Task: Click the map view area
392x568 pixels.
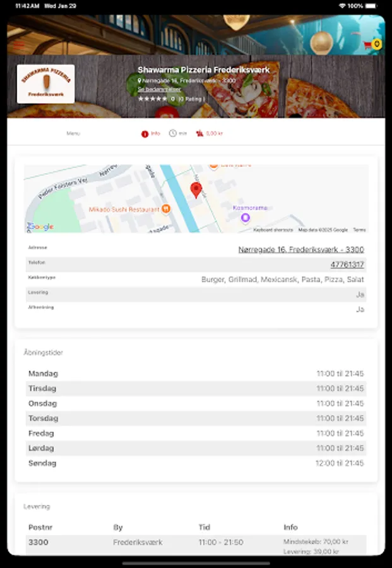Action: click(196, 199)
